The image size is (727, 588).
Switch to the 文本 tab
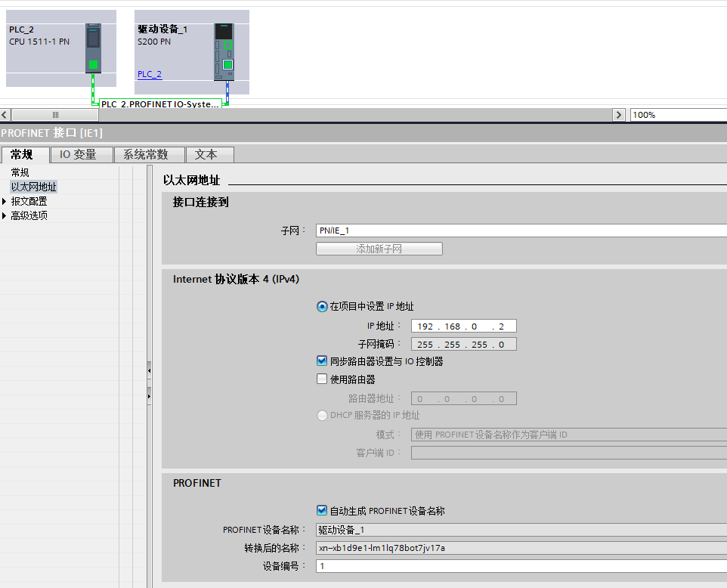click(209, 154)
